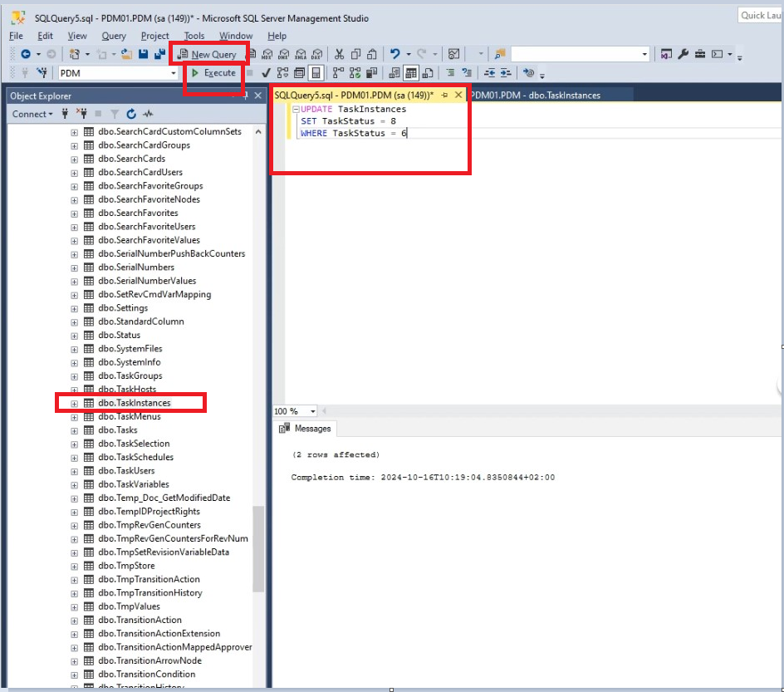Click the Save floppy disk icon
The image size is (784, 692).
point(143,54)
